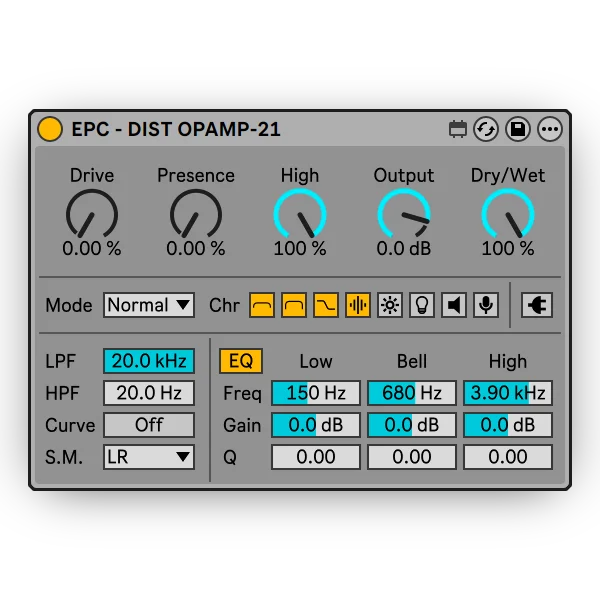Viewport: 600px width, 600px height.
Task: Click the Low Freq 150 Hz field
Action: [316, 393]
